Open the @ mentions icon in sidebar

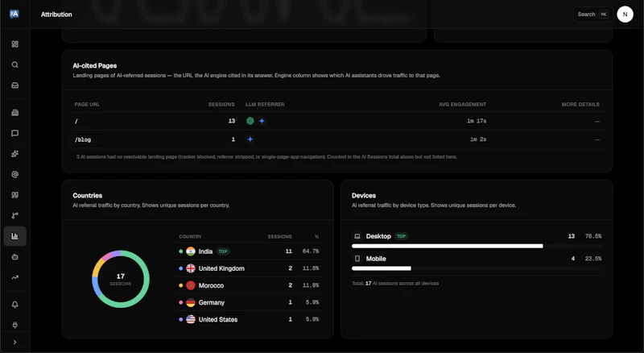click(x=14, y=174)
